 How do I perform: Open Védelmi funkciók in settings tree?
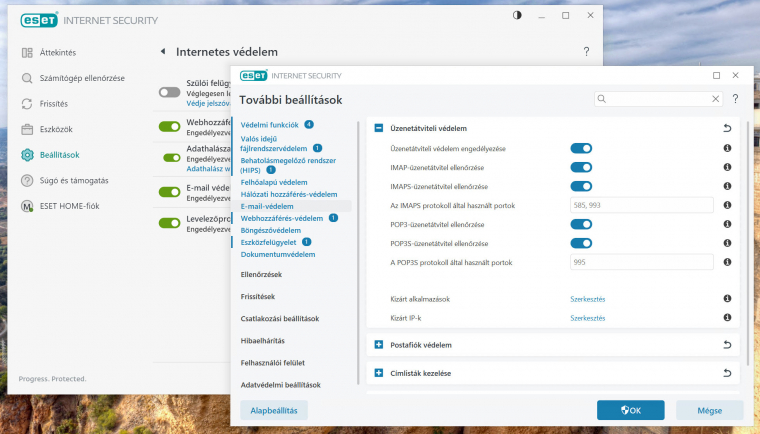coord(269,125)
